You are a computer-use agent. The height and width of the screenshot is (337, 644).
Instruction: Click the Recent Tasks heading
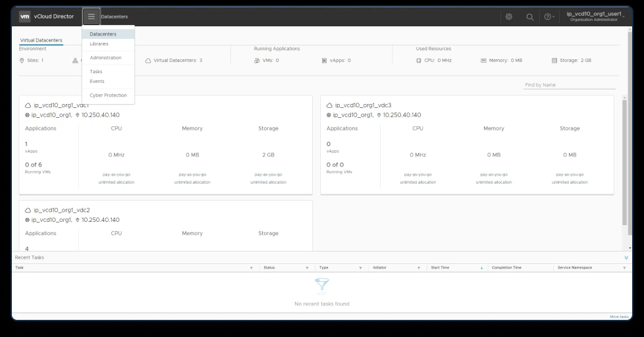click(29, 257)
